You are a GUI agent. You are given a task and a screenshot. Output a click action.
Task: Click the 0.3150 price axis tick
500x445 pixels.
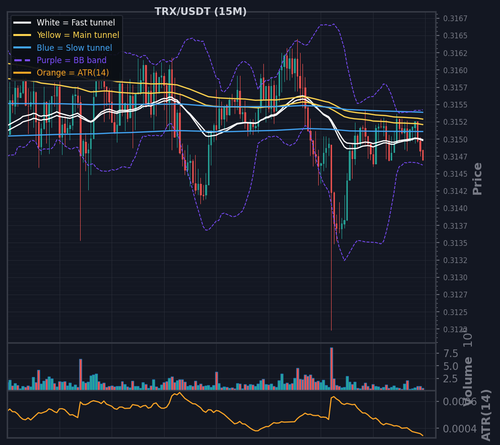click(455, 139)
